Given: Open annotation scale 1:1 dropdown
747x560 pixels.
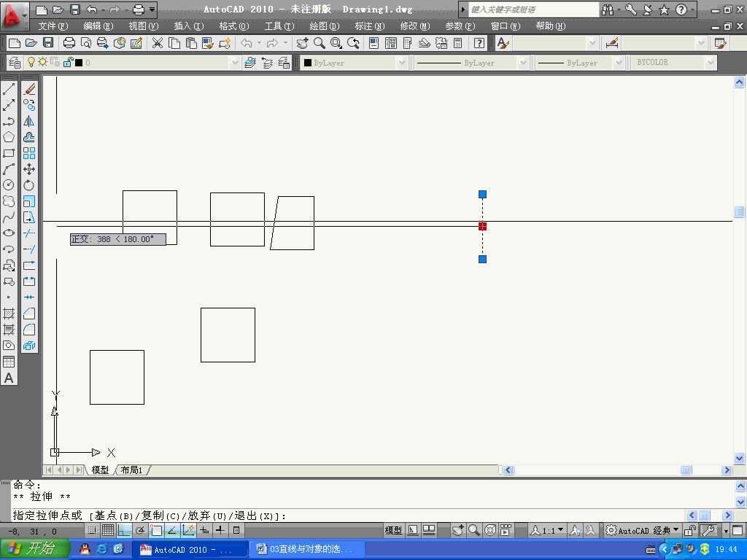Looking at the screenshot, I should 548,530.
